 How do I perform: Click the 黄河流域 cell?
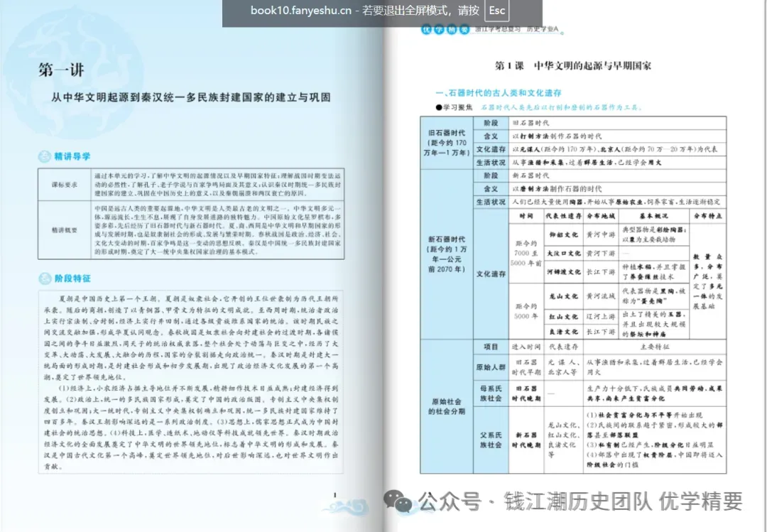[601, 295]
